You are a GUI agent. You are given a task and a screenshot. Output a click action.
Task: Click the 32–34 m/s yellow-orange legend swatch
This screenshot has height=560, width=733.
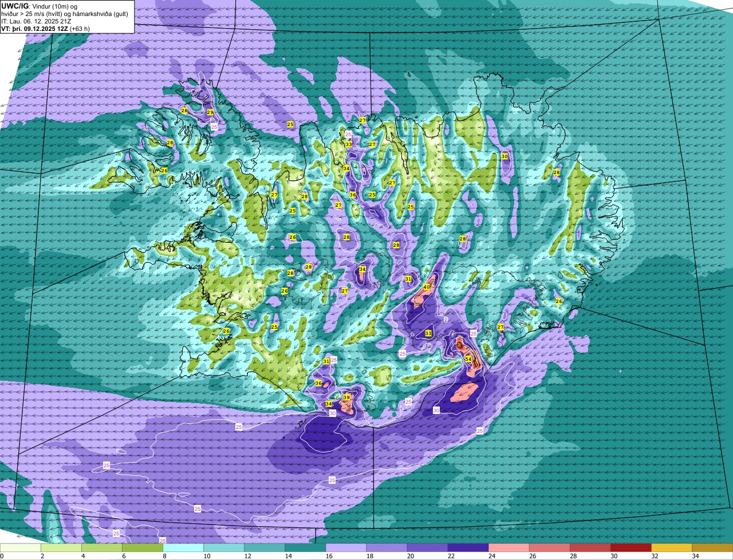[672, 548]
